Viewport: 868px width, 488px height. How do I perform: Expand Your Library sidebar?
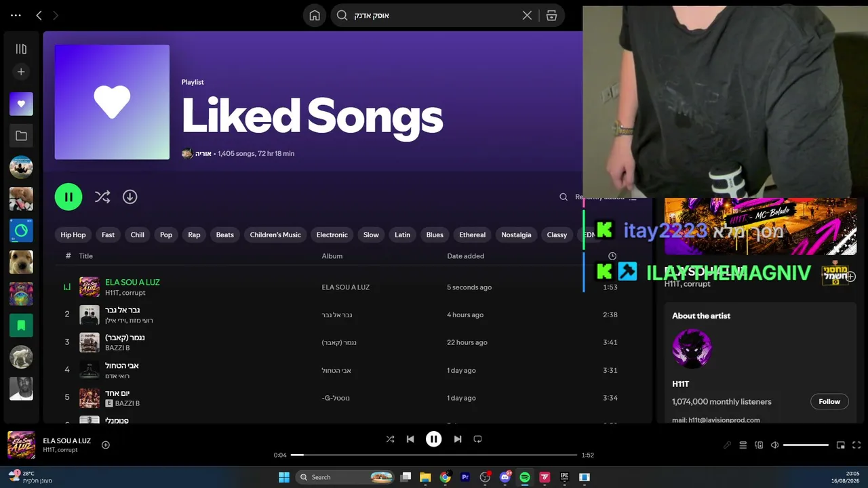tap(21, 49)
